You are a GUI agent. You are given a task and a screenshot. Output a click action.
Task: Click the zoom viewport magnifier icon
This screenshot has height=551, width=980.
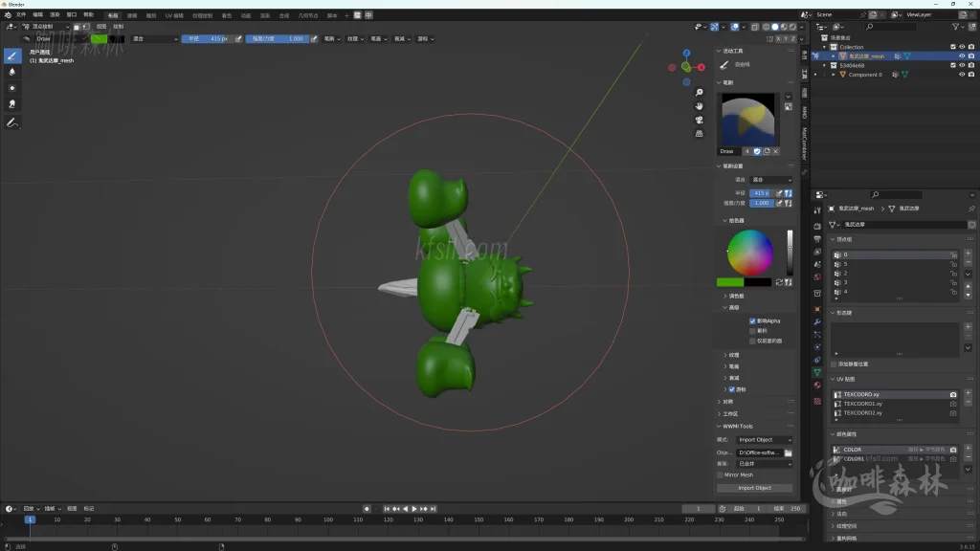(700, 91)
